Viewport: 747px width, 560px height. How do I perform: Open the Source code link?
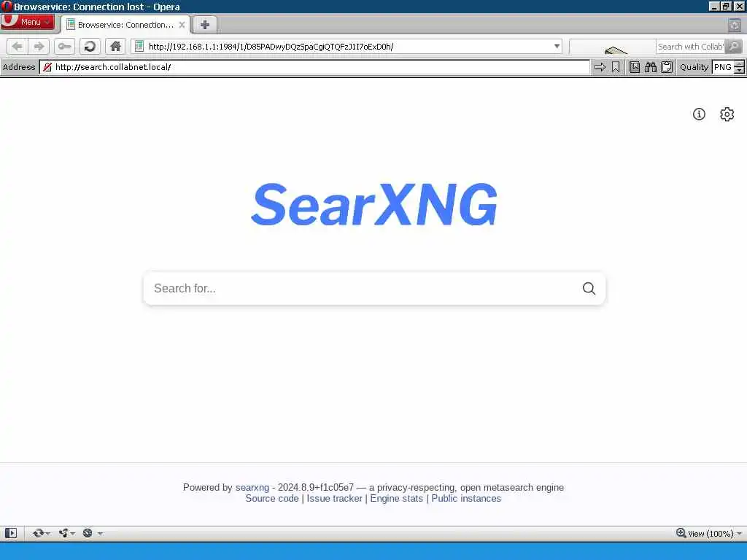point(272,499)
